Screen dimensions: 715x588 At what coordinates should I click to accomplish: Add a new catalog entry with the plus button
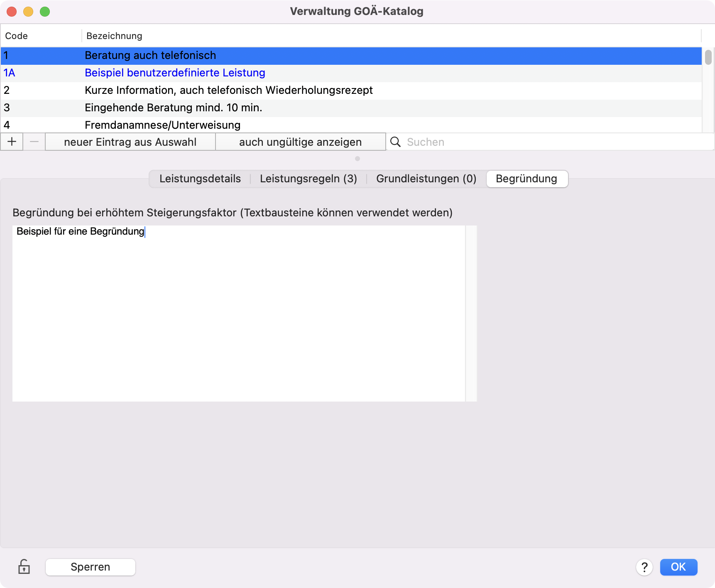click(12, 142)
